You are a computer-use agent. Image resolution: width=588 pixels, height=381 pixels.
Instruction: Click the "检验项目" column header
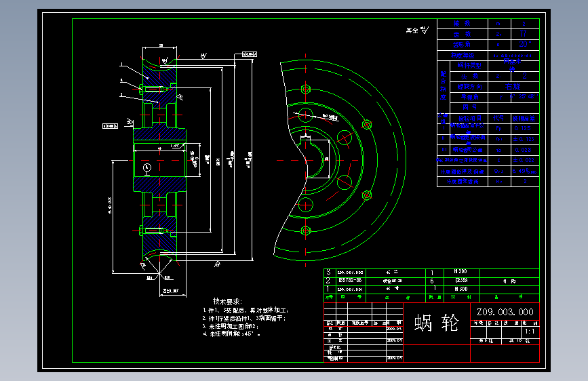(x=469, y=119)
